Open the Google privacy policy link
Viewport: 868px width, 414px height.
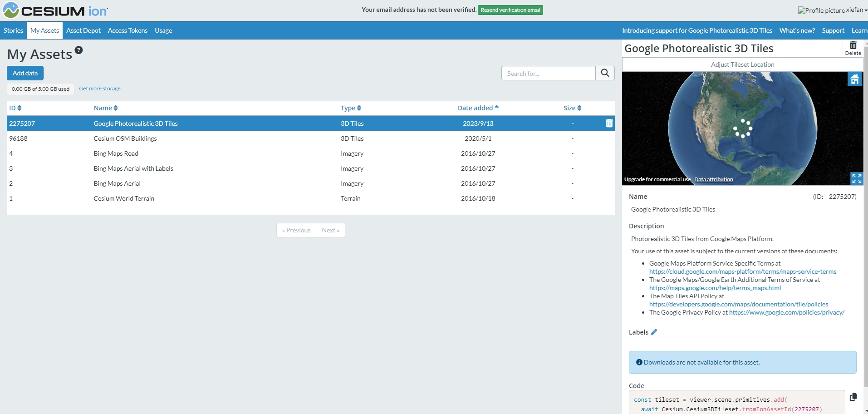(786, 312)
